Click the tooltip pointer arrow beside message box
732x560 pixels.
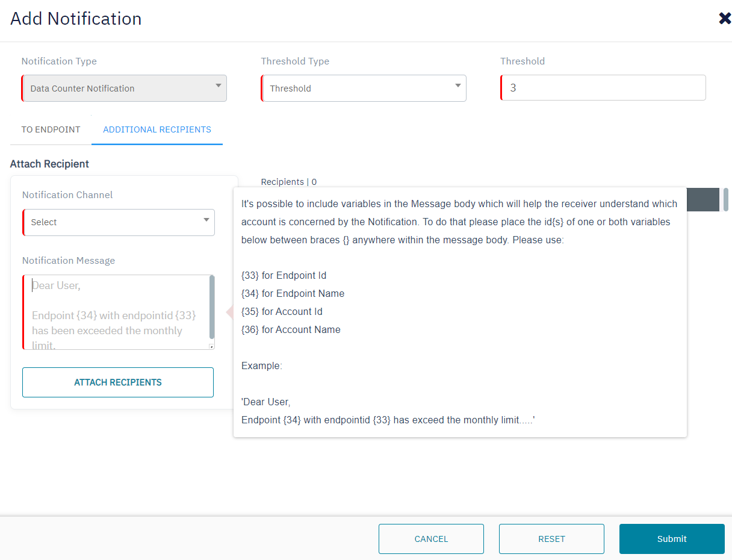[x=229, y=312]
